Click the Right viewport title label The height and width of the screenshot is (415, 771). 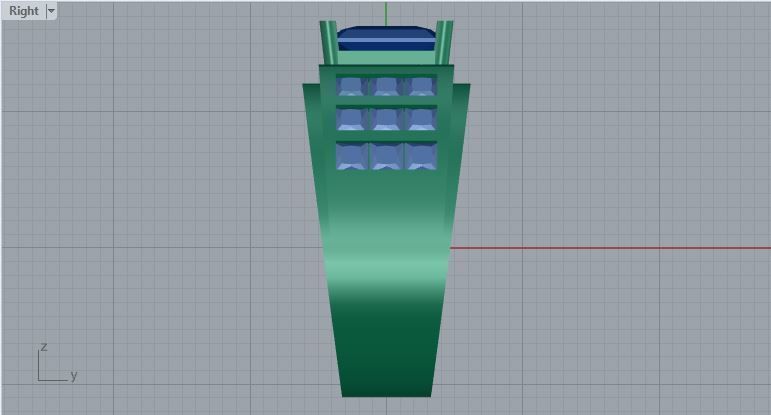pyautogui.click(x=24, y=11)
